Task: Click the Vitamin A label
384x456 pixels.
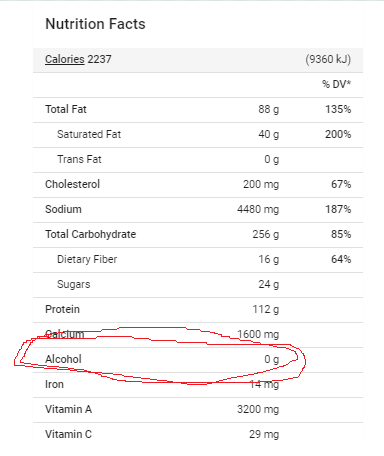Action: click(68, 409)
